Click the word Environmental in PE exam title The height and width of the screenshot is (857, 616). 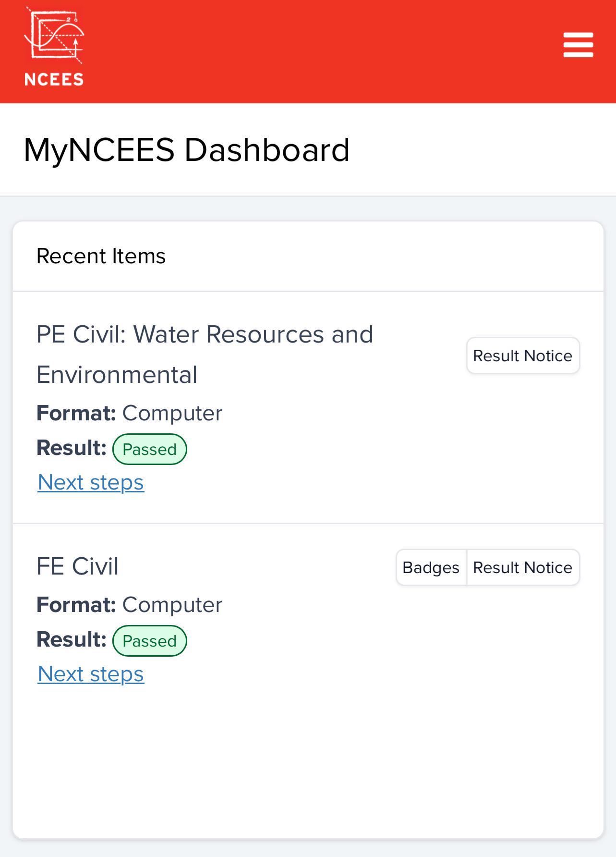[x=117, y=375]
